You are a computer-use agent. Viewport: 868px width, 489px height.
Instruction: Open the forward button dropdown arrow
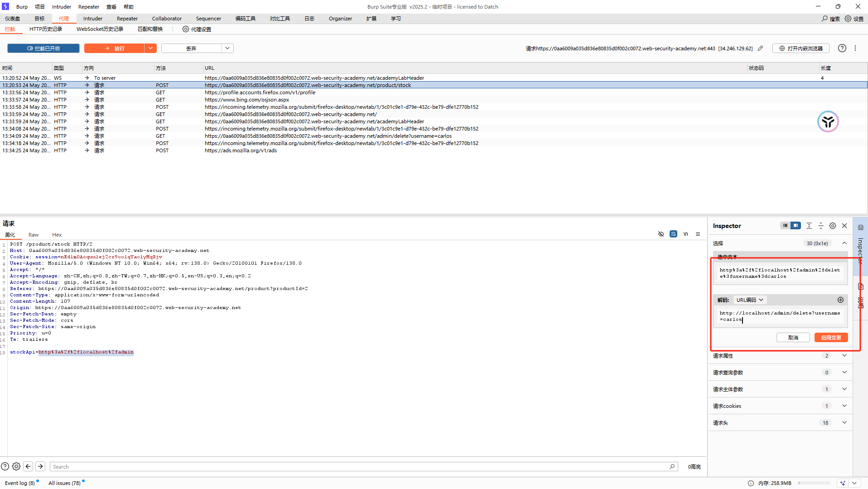pyautogui.click(x=150, y=48)
